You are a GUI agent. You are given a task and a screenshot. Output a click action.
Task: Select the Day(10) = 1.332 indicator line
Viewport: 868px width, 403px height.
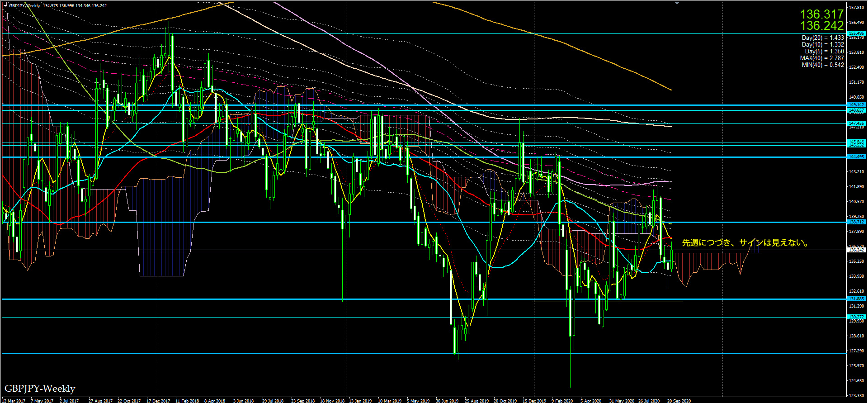pyautogui.click(x=823, y=45)
